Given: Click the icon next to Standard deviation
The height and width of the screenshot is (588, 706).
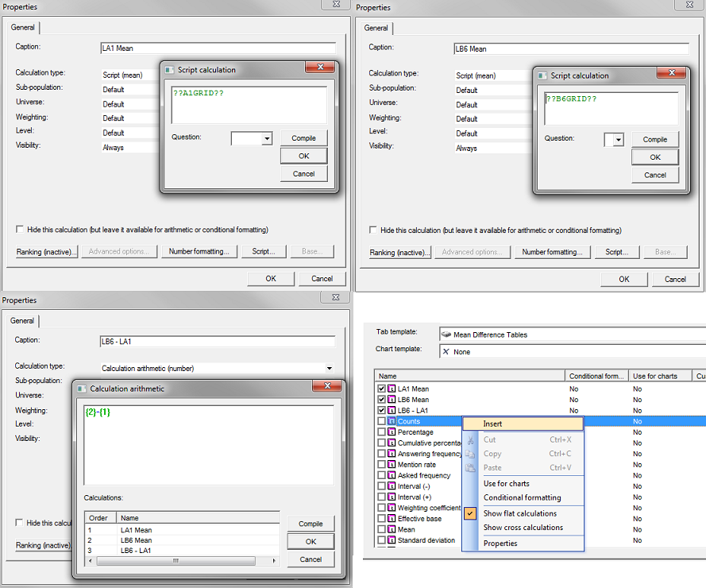Looking at the screenshot, I should 392,540.
